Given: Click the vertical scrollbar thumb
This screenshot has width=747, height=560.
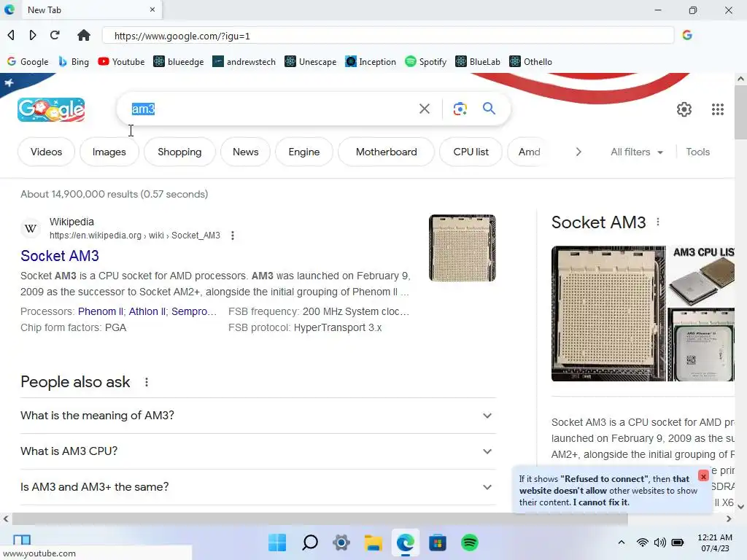Looking at the screenshot, I should click(740, 113).
